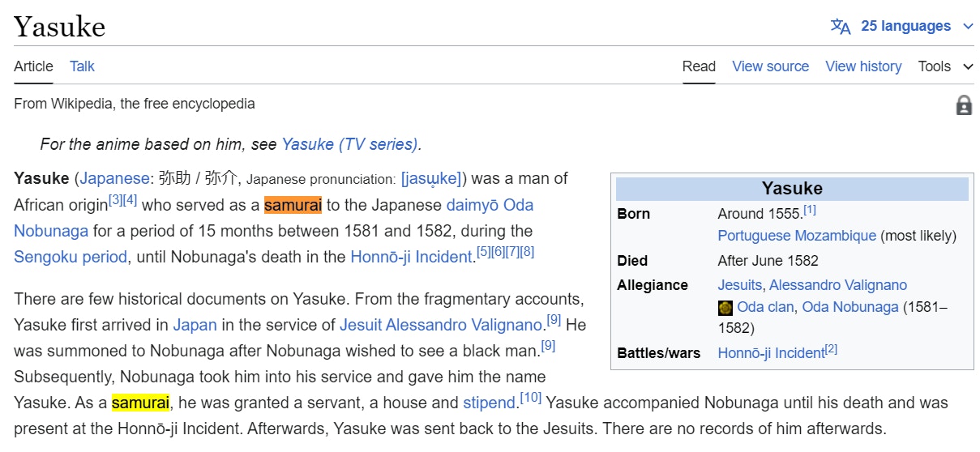Open the Yasuke (TV series) link
The image size is (980, 452).
click(349, 144)
